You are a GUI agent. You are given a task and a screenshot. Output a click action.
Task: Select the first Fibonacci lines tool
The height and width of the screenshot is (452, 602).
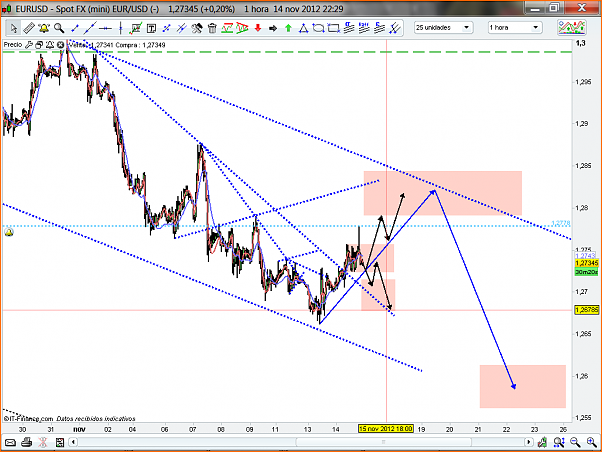click(349, 28)
